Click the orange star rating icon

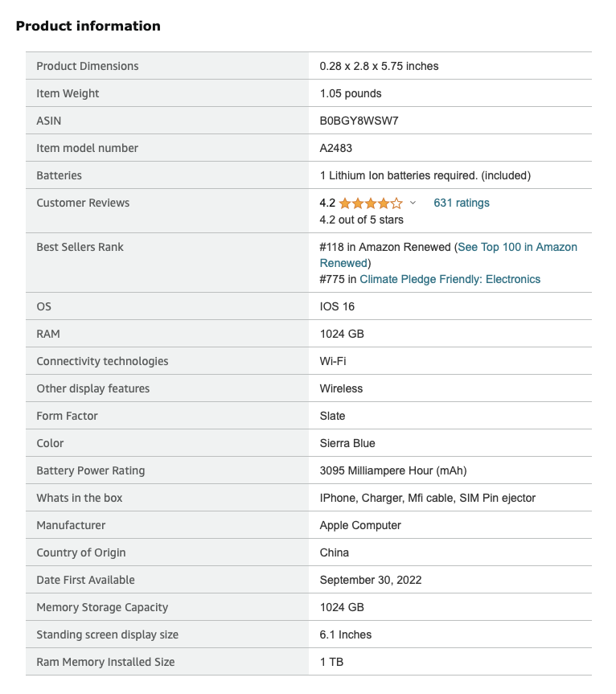point(371,203)
